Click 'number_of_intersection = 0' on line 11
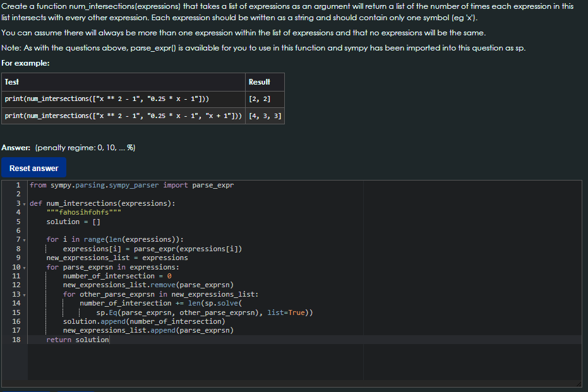 click(117, 276)
